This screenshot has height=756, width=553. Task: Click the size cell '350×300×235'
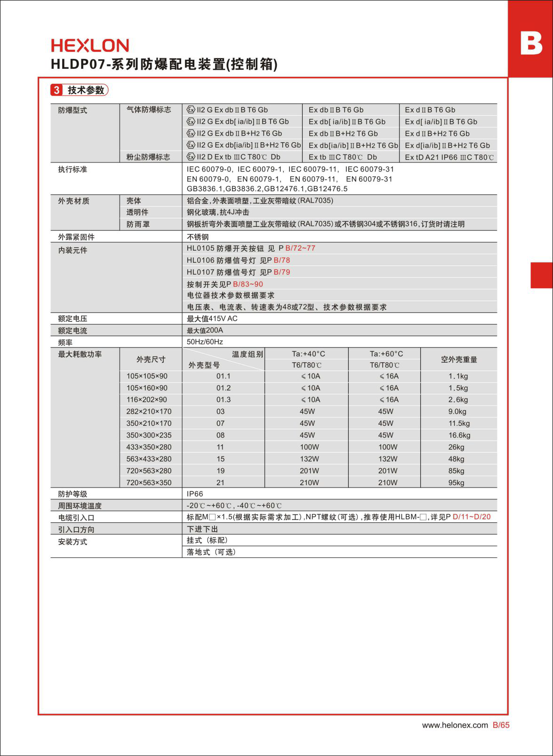(x=149, y=435)
